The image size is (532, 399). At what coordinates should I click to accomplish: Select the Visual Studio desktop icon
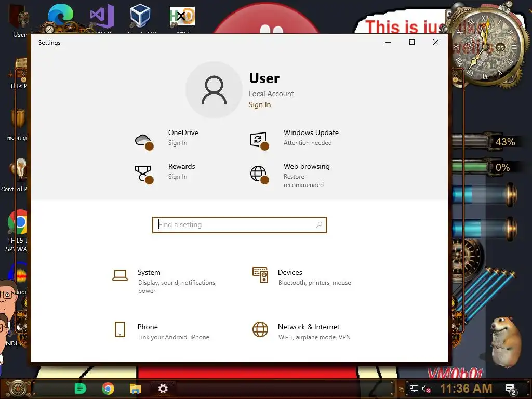coord(101,16)
